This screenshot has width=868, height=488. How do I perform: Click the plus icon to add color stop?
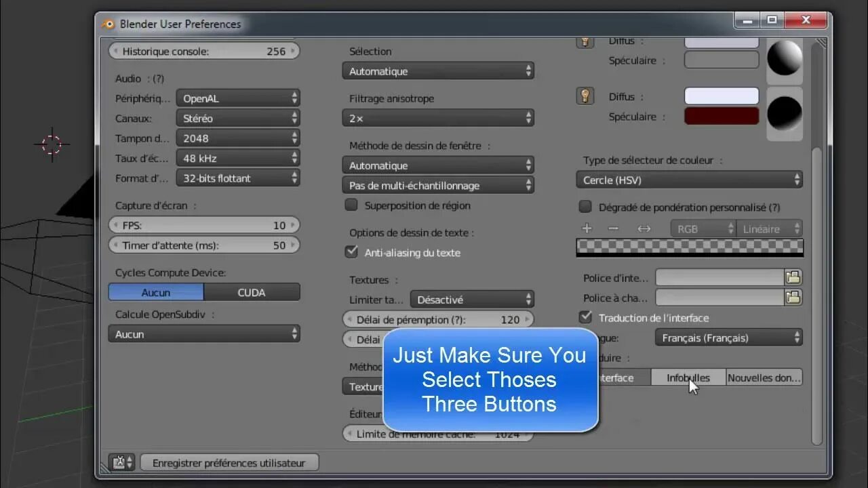[x=587, y=228]
